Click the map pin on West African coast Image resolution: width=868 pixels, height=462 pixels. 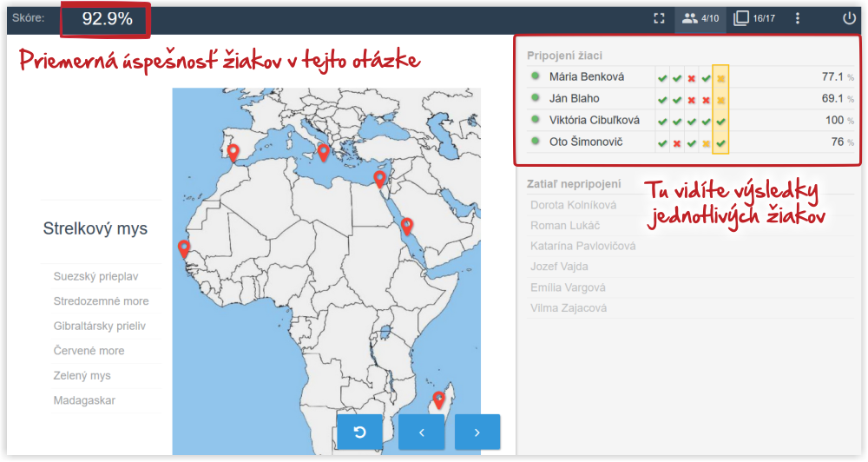pyautogui.click(x=184, y=248)
